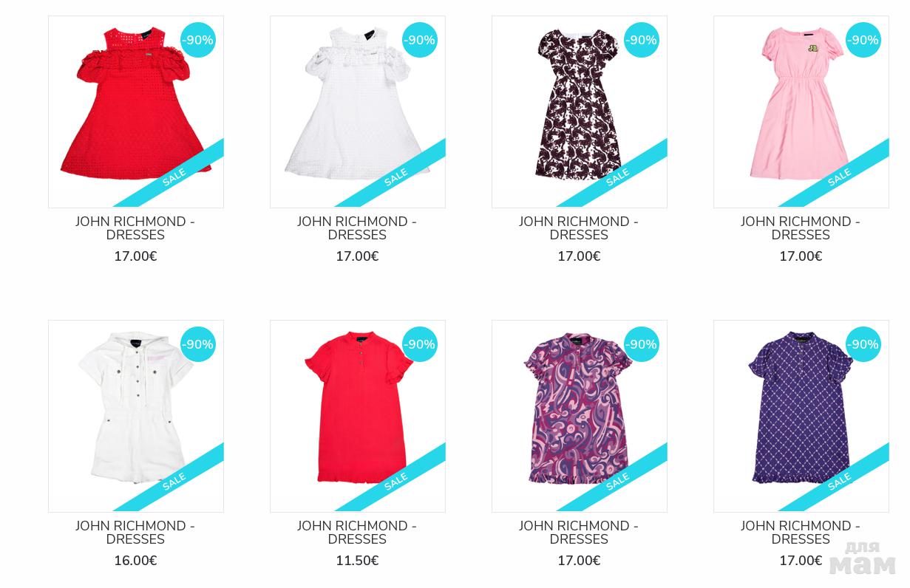View the pink short-sleeve dress image
Image resolution: width=910 pixels, height=588 pixels.
(801, 112)
